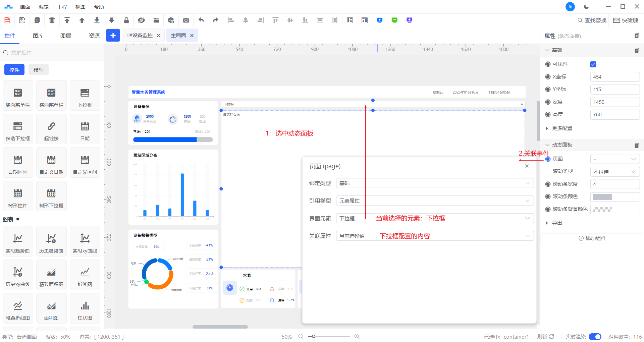644x342 pixels.
Task: Expand the 更多配置 section
Action: (562, 128)
